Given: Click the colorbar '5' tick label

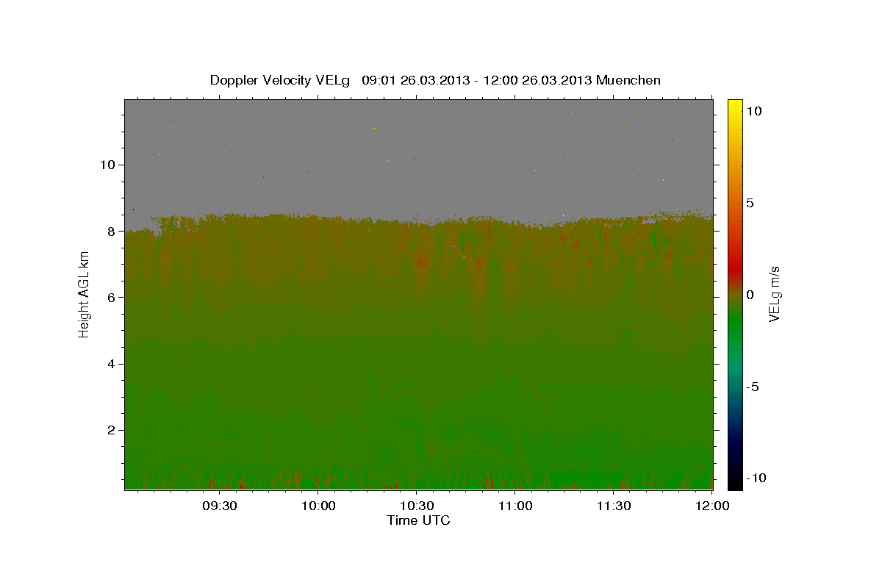Looking at the screenshot, I should pyautogui.click(x=750, y=203).
